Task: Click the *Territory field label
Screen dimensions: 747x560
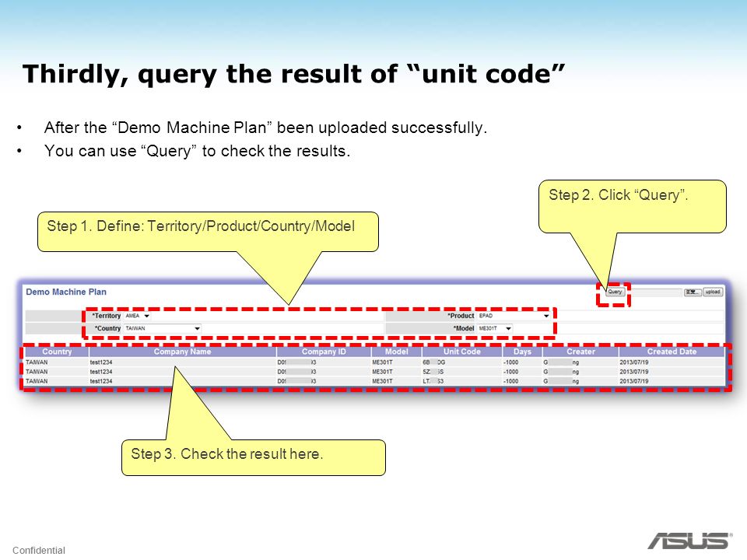Action: click(x=107, y=316)
